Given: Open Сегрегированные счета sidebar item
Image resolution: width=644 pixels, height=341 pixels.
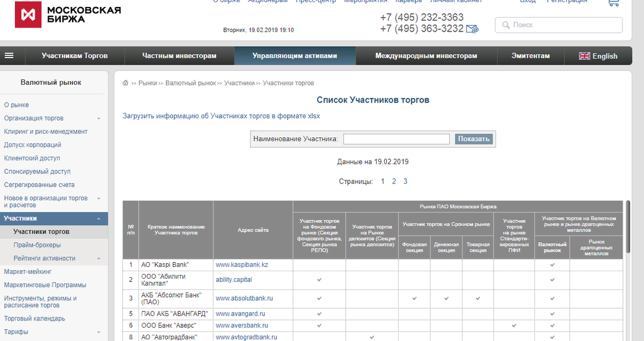Looking at the screenshot, I should 39,185.
